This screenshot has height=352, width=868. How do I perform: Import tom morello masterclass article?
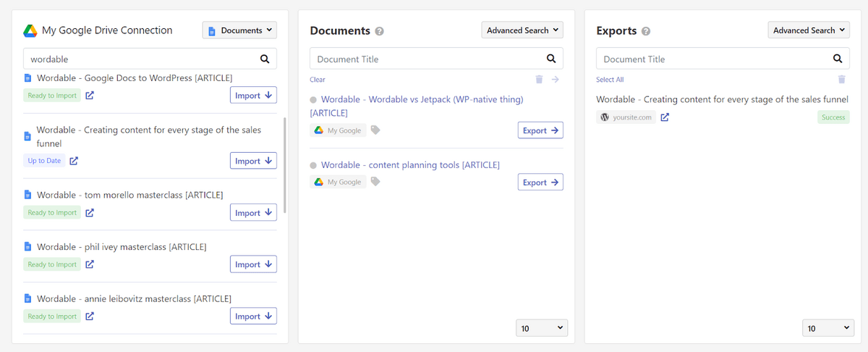point(253,213)
